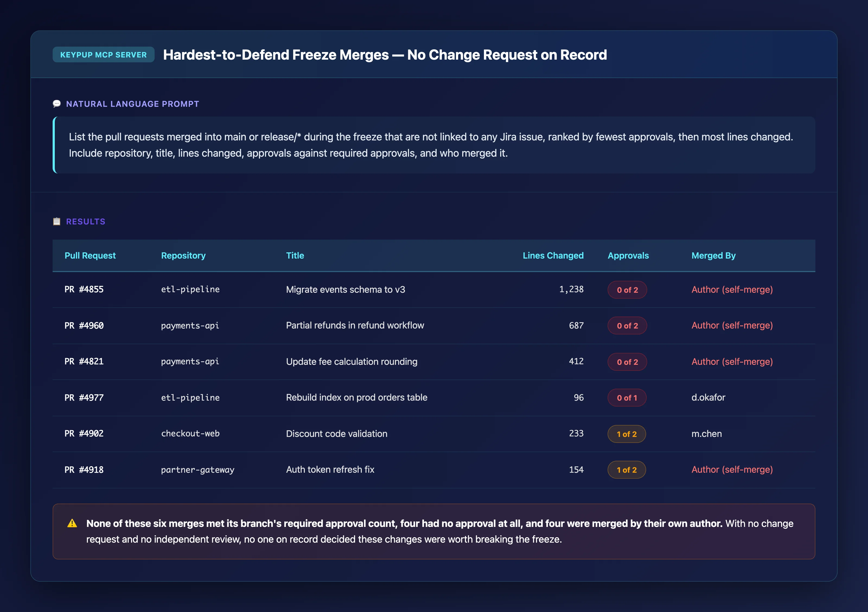This screenshot has width=868, height=612.
Task: Click 'Discount code validation' title
Action: [x=336, y=434]
